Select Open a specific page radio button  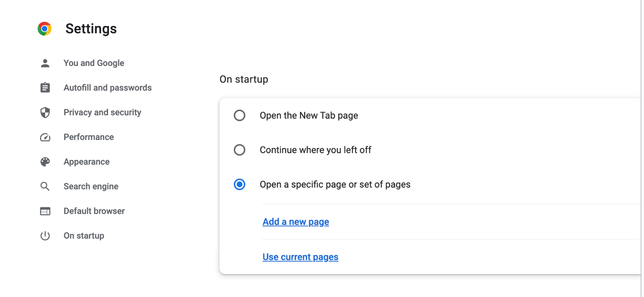(239, 184)
